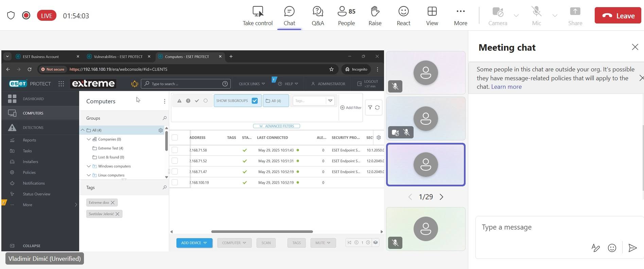Open the Tags dropdown filter
644x269 pixels.
(x=330, y=101)
